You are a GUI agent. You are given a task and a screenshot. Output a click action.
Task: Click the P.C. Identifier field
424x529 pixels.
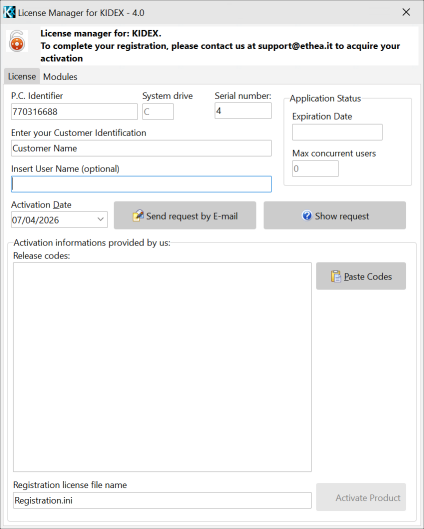(x=74, y=112)
